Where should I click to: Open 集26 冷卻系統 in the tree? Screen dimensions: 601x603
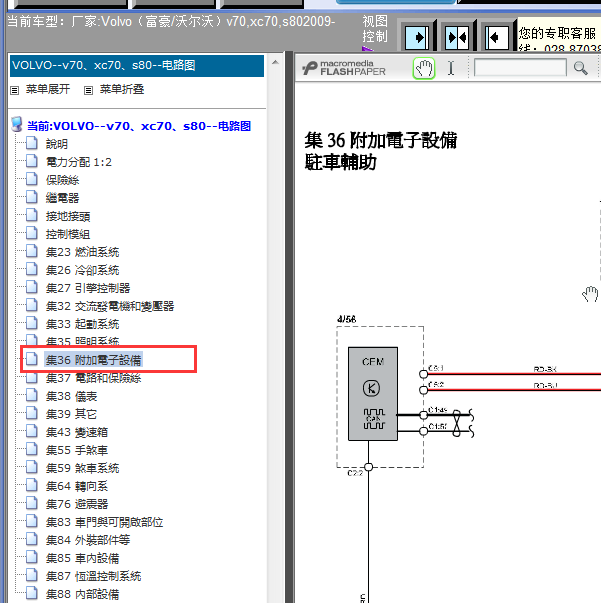[82, 270]
